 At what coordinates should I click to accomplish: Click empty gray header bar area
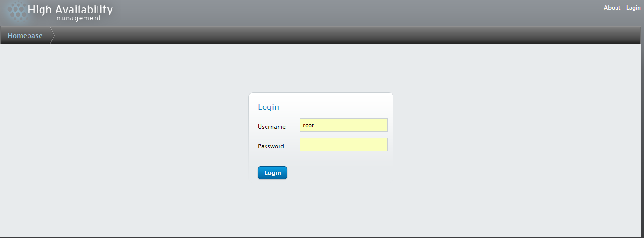(338, 13)
